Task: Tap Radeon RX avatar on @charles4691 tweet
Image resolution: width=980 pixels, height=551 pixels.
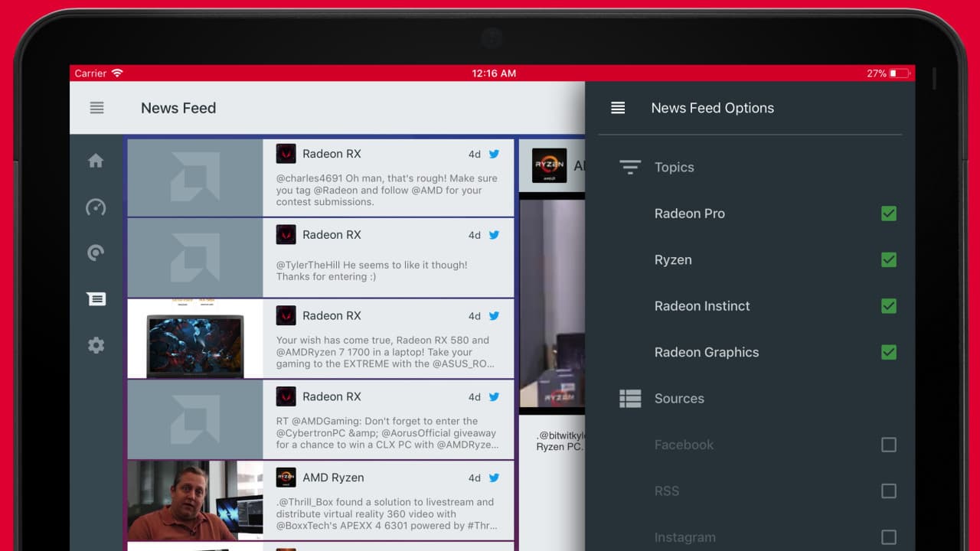Action: pos(286,154)
